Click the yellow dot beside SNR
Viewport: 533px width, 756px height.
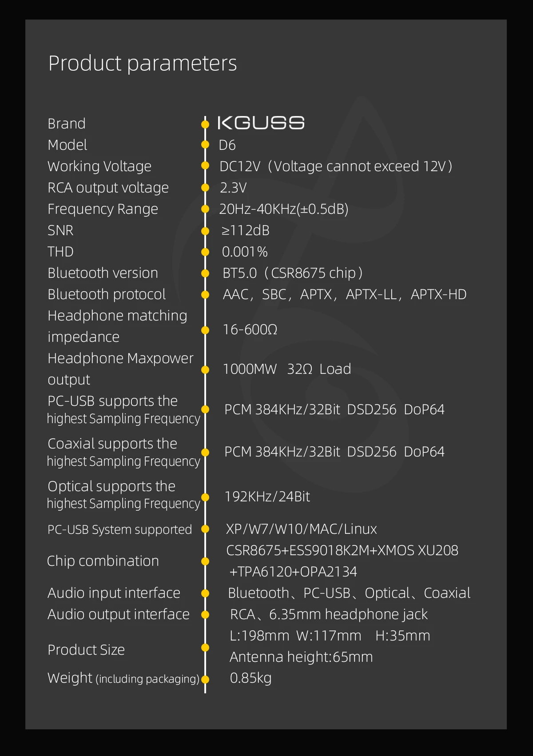205,231
